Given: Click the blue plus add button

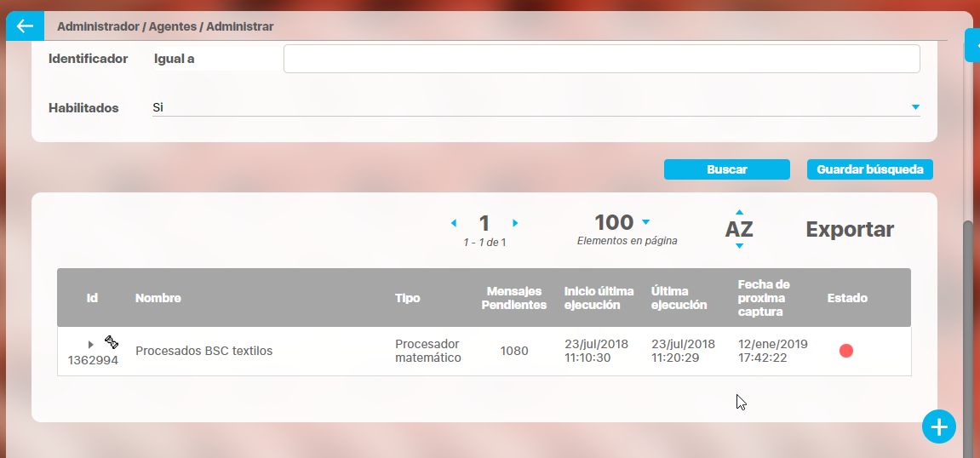Looking at the screenshot, I should pyautogui.click(x=939, y=427).
